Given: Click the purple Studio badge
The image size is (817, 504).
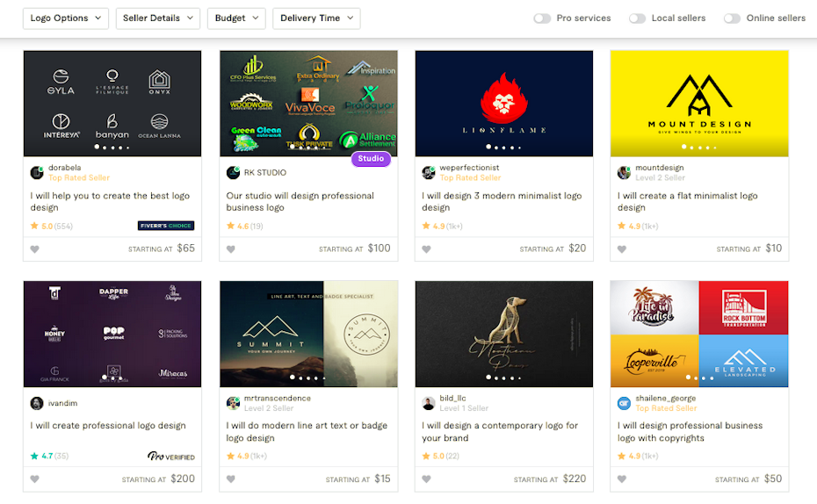Looking at the screenshot, I should click(x=371, y=159).
